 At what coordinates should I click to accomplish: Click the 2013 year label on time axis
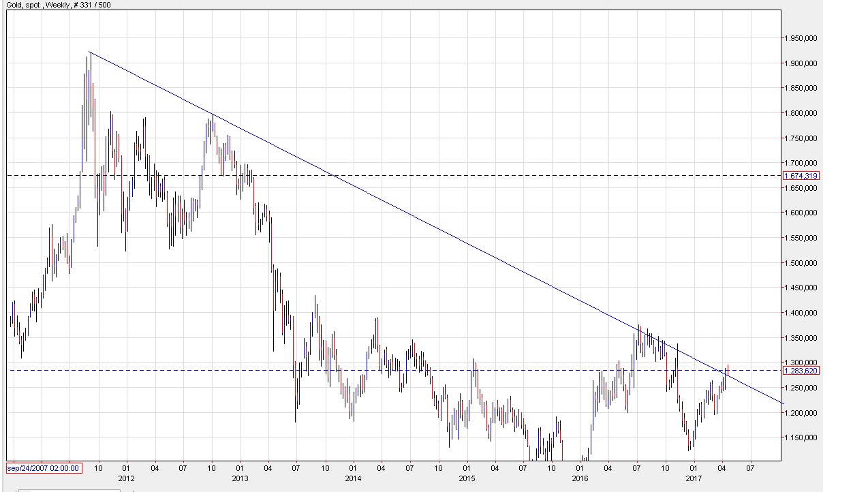(240, 478)
